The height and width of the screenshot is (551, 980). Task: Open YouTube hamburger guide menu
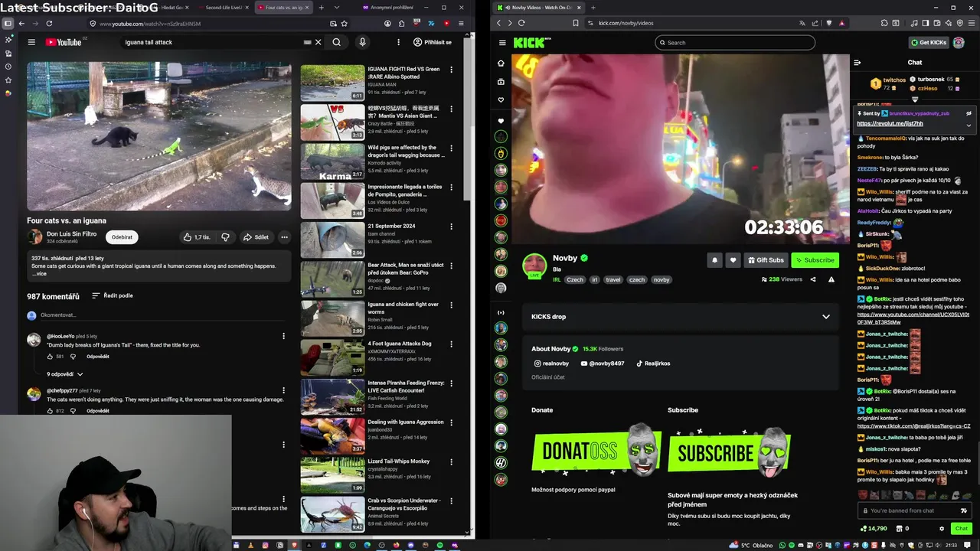[x=31, y=42]
